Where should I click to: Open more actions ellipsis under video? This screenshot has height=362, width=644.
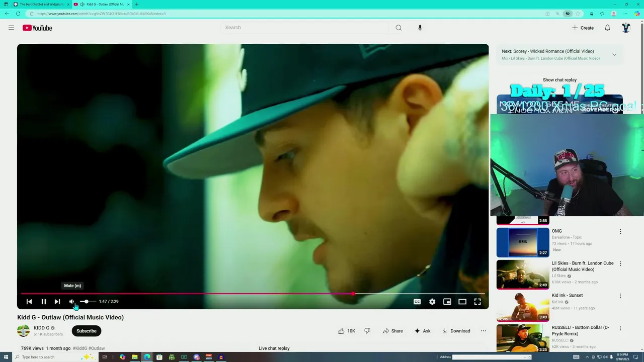(484, 331)
